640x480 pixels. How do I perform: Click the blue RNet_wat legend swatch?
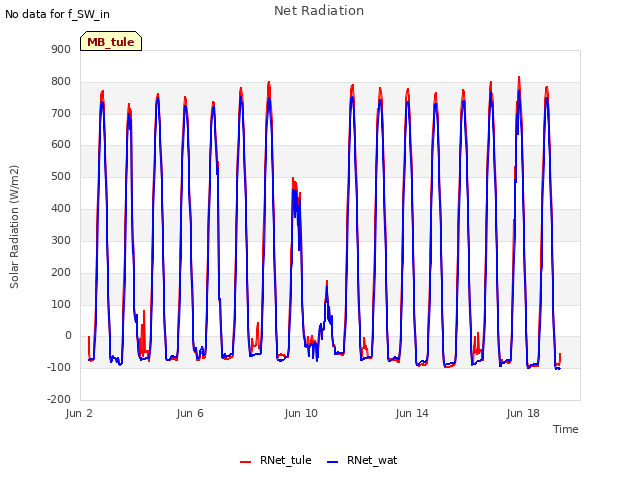(333, 462)
